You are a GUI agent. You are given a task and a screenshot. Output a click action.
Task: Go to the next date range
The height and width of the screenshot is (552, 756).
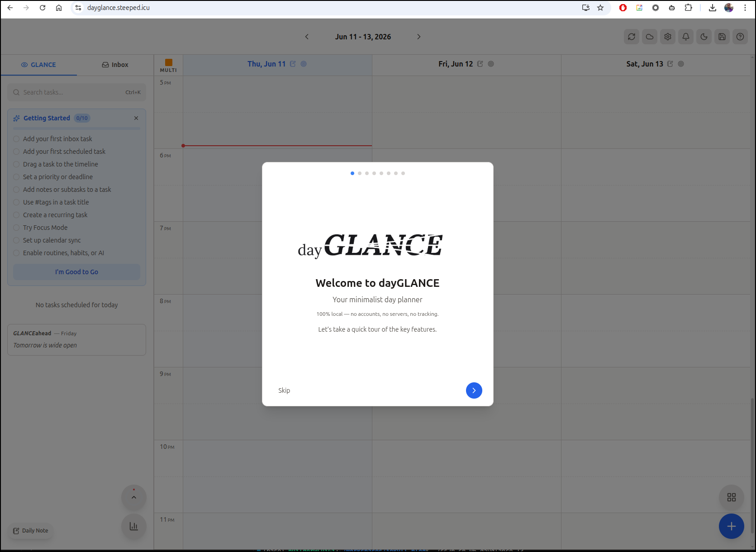coord(419,37)
